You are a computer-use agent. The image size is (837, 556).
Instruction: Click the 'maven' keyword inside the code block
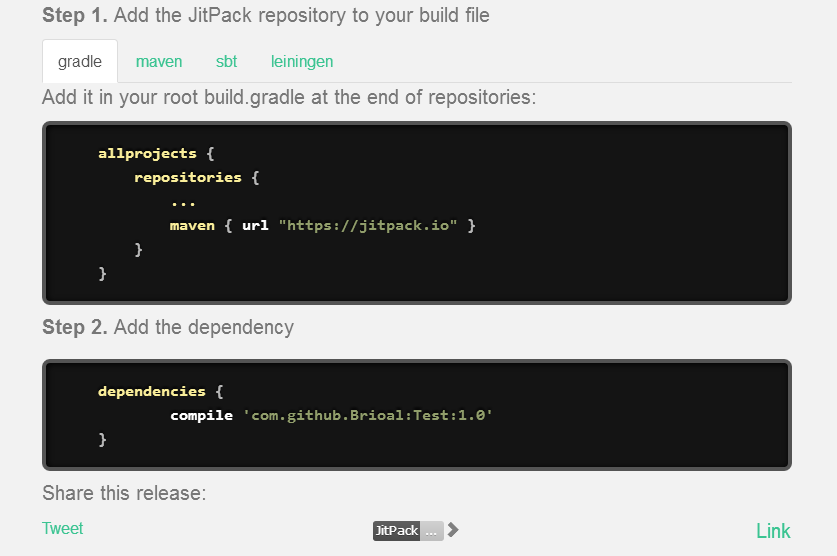(x=192, y=226)
